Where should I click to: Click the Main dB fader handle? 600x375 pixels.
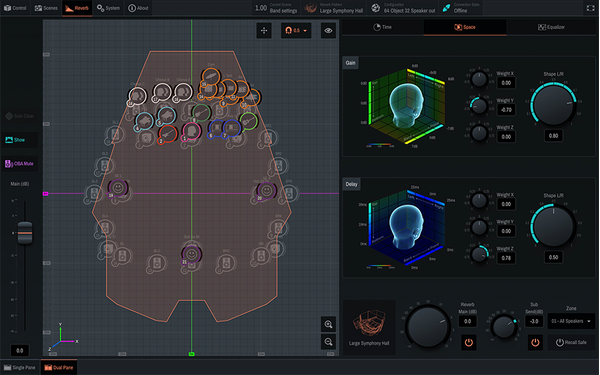pos(25,233)
